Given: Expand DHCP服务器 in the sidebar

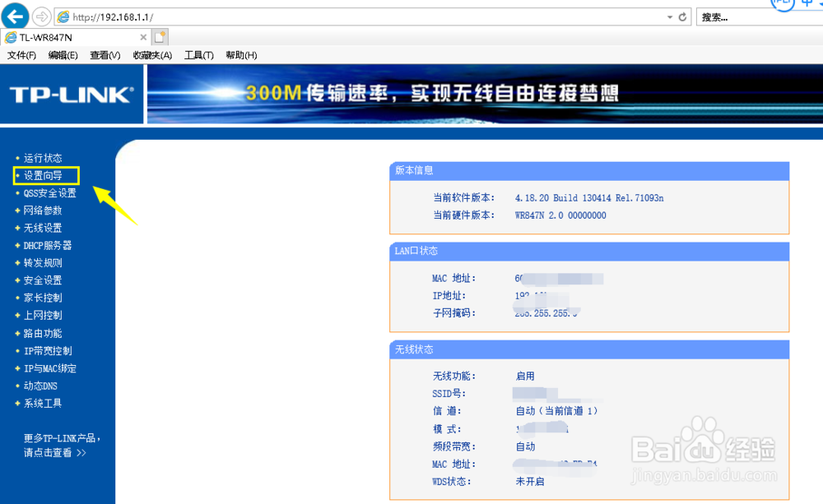Looking at the screenshot, I should click(x=47, y=246).
